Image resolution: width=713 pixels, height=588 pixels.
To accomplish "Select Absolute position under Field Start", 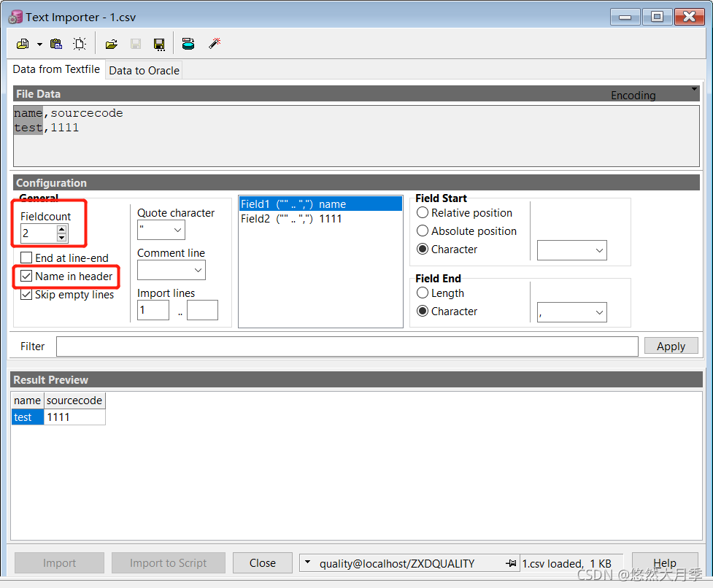I will click(423, 231).
